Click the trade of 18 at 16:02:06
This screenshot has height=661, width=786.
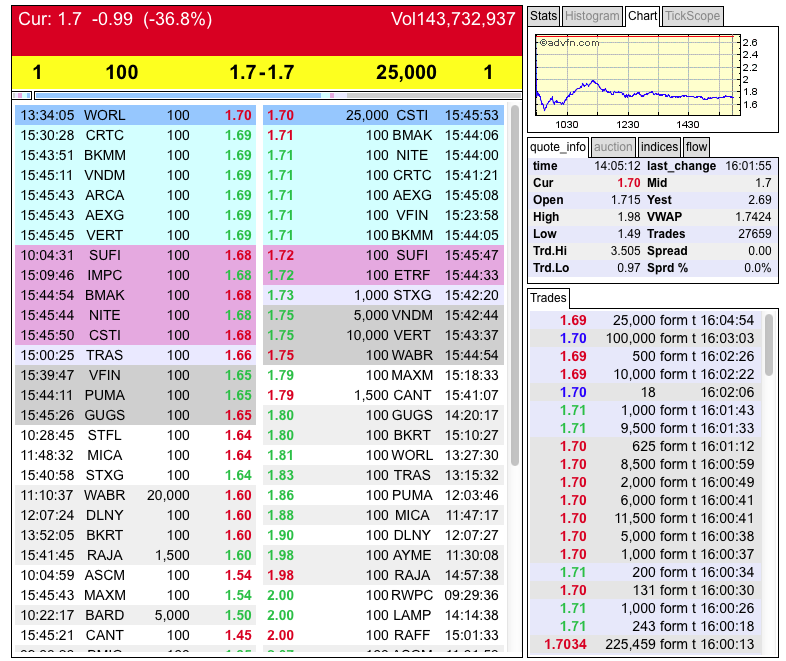(646, 392)
